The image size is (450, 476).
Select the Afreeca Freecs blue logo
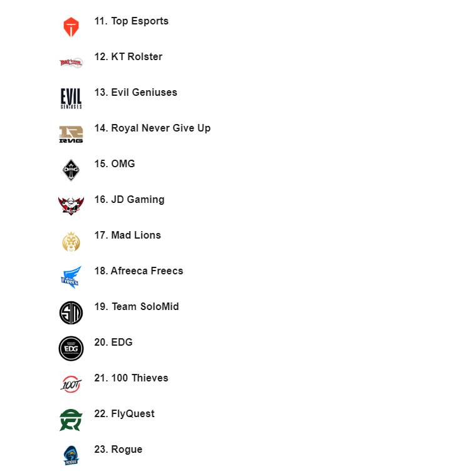tap(71, 277)
